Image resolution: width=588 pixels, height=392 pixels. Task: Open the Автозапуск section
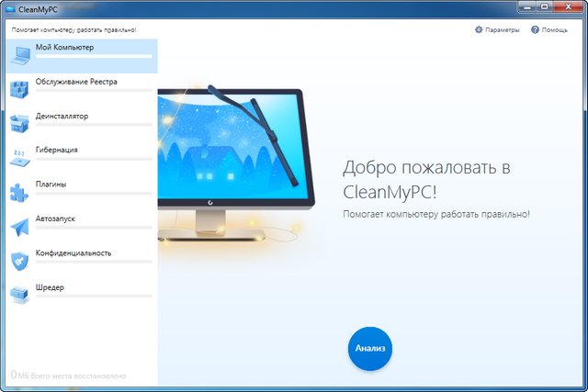tap(82, 228)
